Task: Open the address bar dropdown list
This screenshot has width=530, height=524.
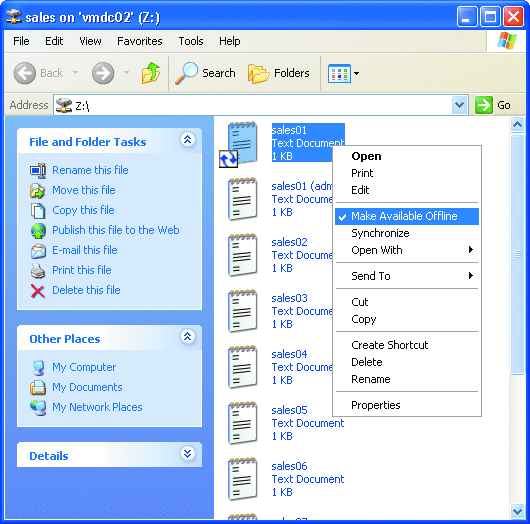Action: (x=459, y=105)
